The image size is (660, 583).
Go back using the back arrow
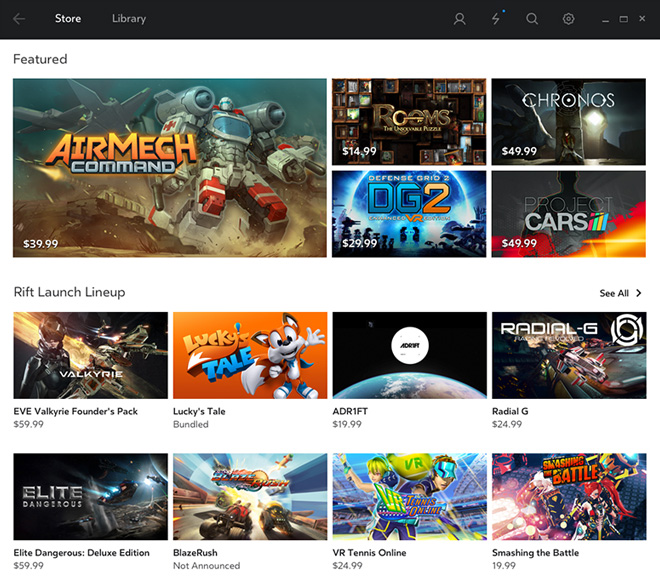(x=19, y=19)
